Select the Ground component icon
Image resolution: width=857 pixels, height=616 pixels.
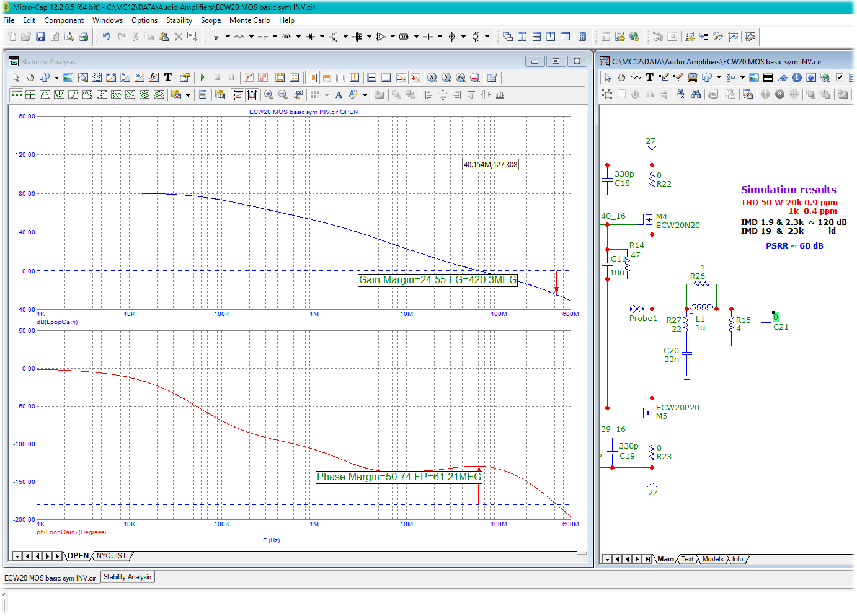pyautogui.click(x=216, y=37)
